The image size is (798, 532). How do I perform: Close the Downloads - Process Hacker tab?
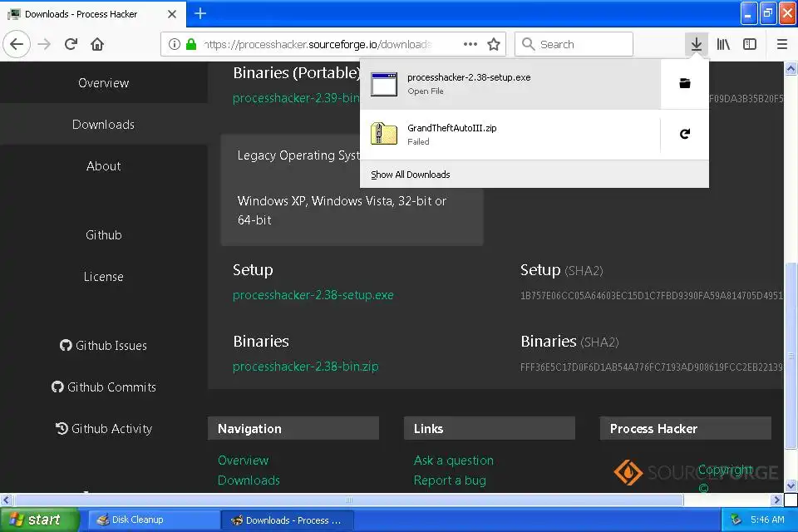coord(172,14)
